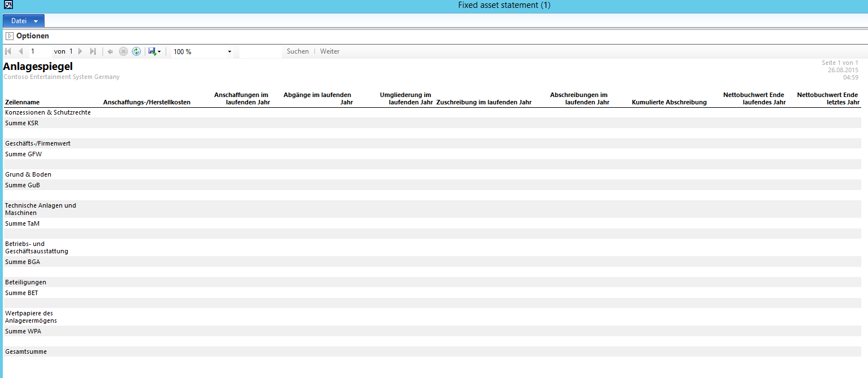Jump to the last report page

pos(93,51)
